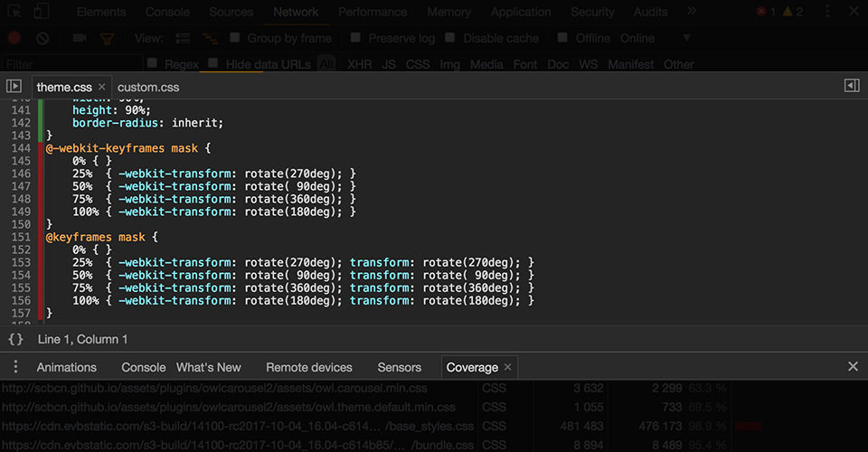Open the Security panel tab
Screen dimensions: 868x452
click(x=592, y=12)
